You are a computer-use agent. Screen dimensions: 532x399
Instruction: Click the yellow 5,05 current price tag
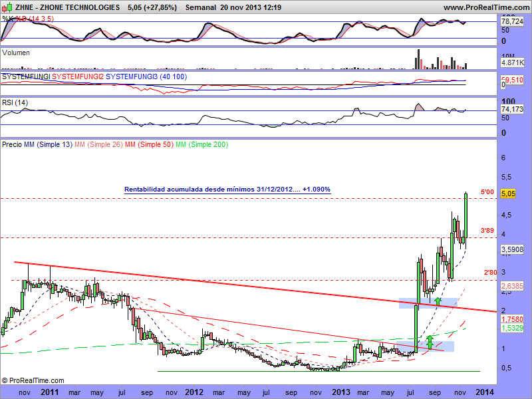point(508,194)
